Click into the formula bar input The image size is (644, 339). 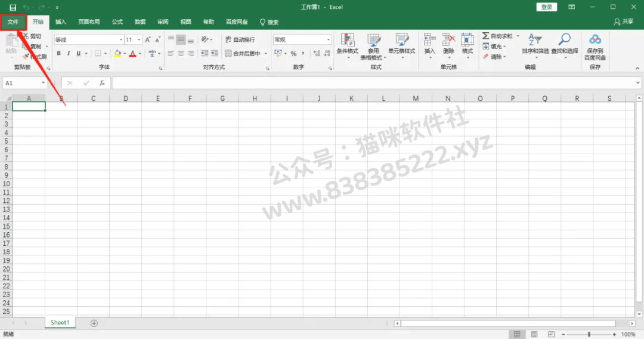coord(373,83)
